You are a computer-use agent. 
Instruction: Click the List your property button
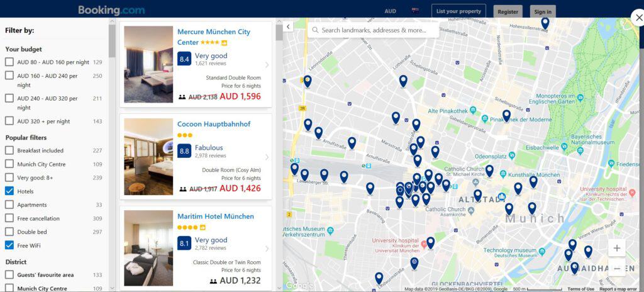[x=458, y=11]
